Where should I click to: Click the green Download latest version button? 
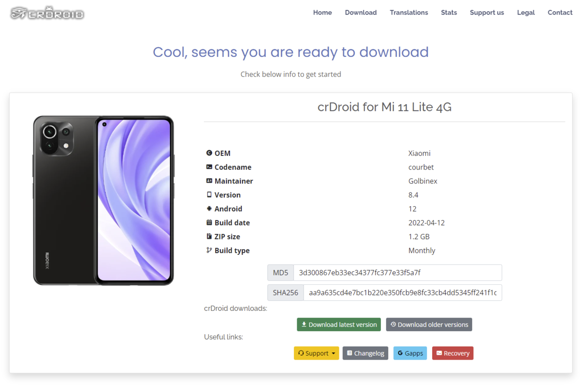(339, 324)
